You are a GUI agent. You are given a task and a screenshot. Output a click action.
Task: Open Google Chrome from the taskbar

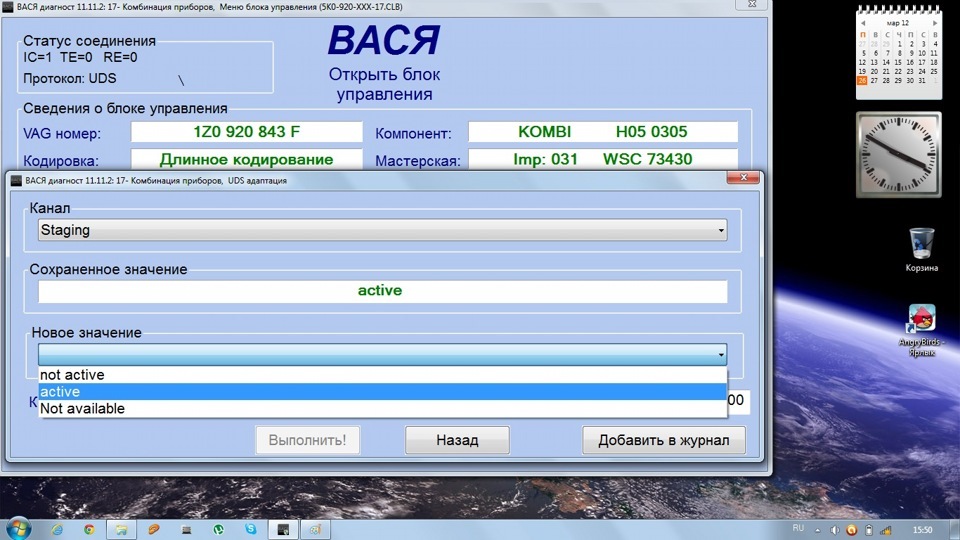pos(89,530)
